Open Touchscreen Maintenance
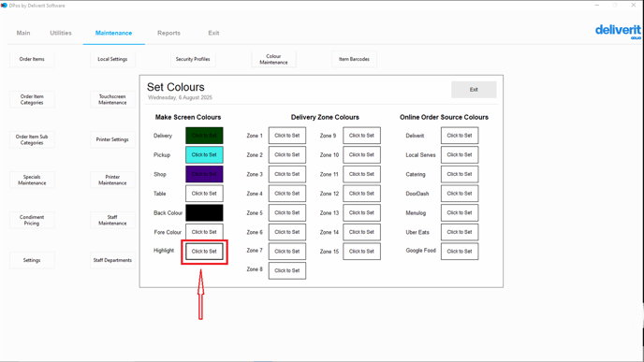Screen dimensions: 644x362 coord(112,99)
